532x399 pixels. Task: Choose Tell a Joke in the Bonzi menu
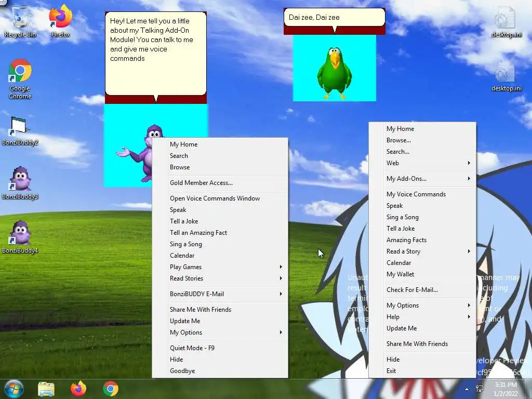220,221
